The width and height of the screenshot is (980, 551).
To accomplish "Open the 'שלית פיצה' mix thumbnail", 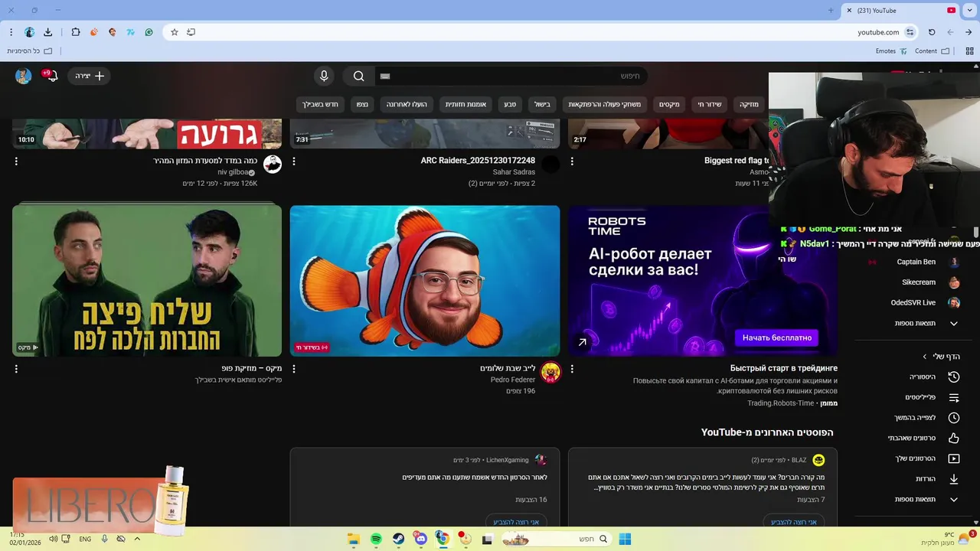I will 147,281.
